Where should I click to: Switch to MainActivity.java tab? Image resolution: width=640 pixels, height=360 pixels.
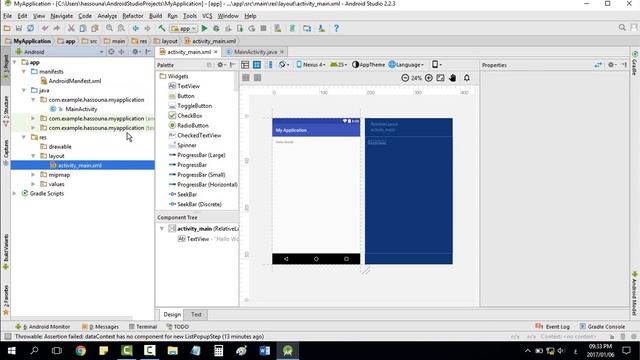(255, 52)
